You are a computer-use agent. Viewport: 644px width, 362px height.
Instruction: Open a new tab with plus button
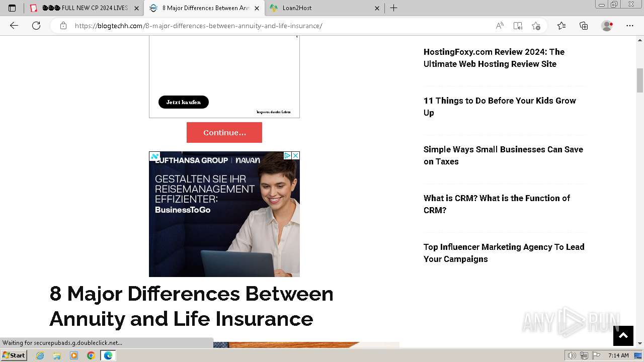click(394, 8)
